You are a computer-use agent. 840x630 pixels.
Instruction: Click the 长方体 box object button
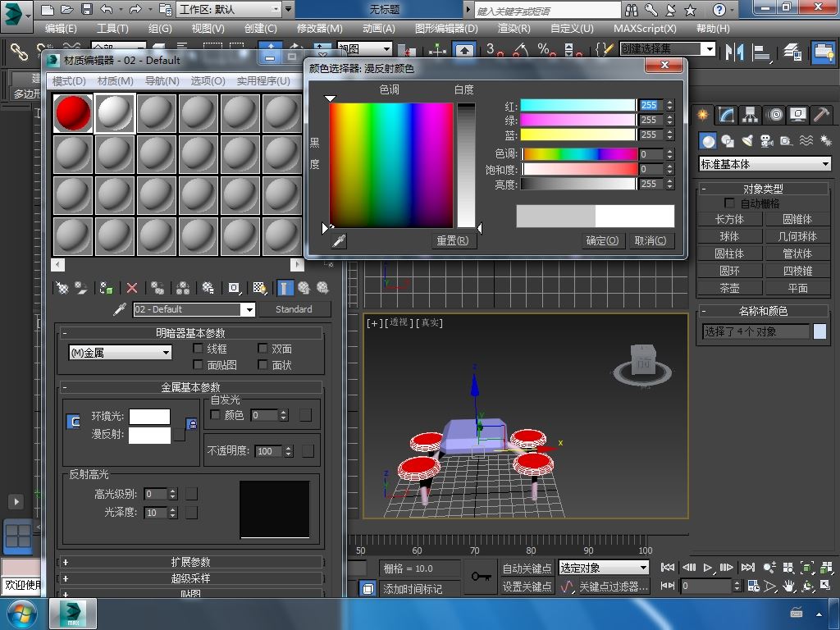[729, 219]
